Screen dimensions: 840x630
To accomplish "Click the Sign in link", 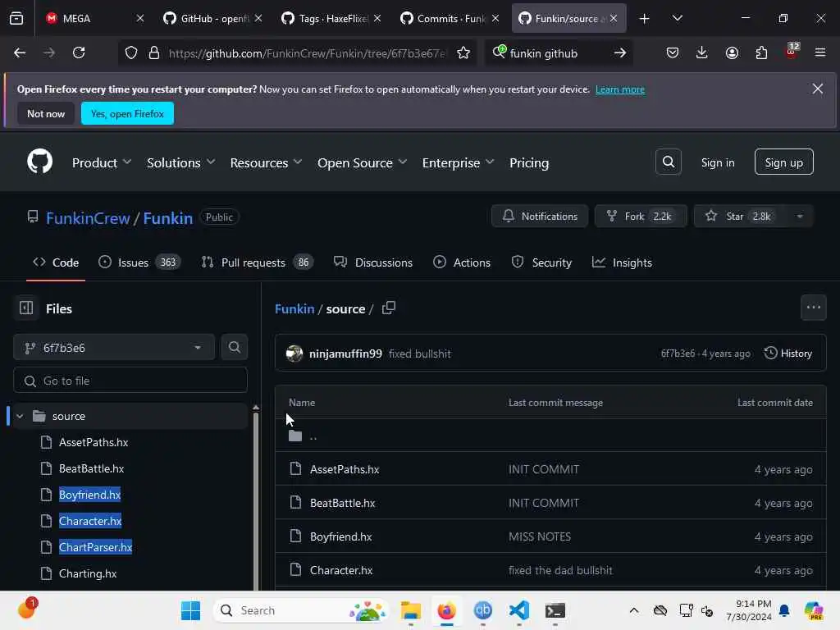I will click(717, 162).
